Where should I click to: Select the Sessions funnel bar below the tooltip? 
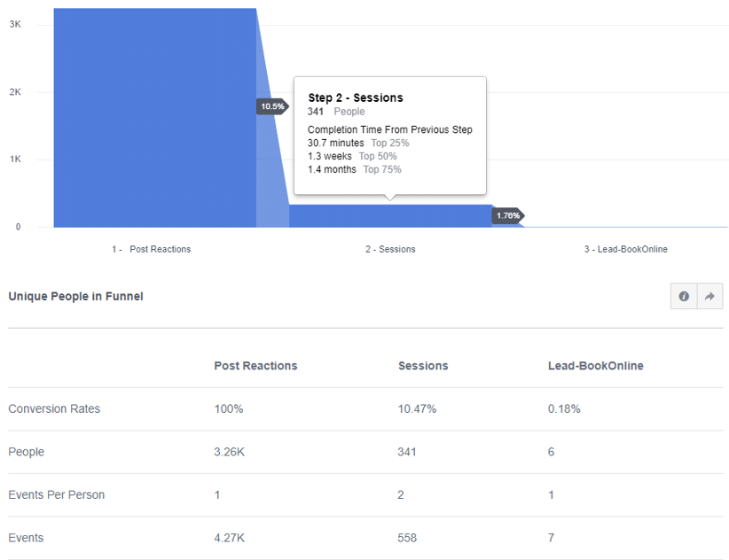390,216
